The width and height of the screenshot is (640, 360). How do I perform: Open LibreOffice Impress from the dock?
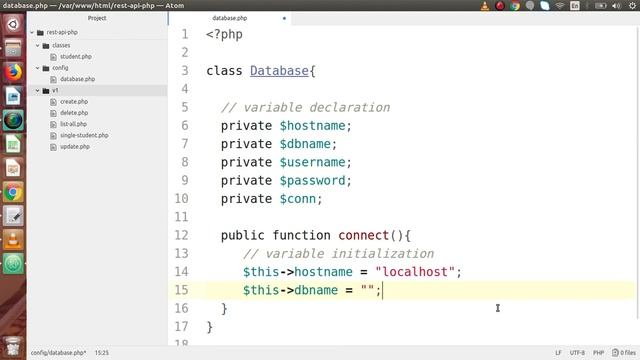(x=13, y=168)
